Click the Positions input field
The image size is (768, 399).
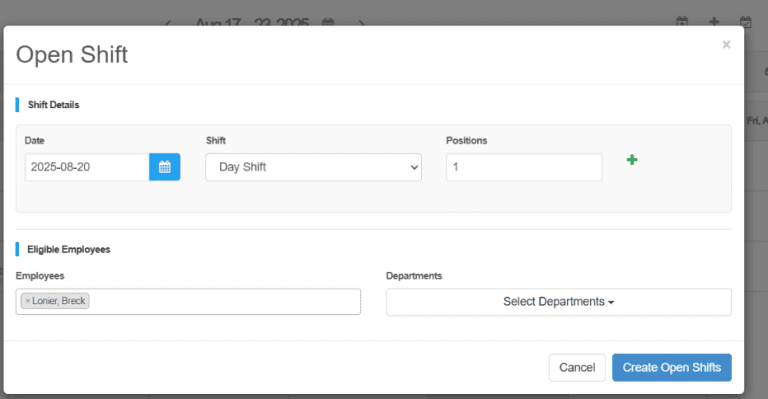[x=524, y=167]
